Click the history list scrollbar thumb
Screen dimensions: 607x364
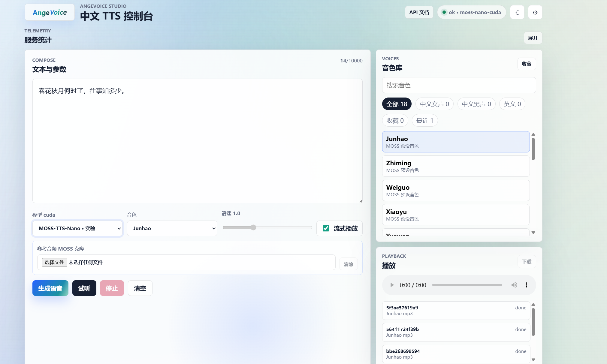[x=533, y=322]
